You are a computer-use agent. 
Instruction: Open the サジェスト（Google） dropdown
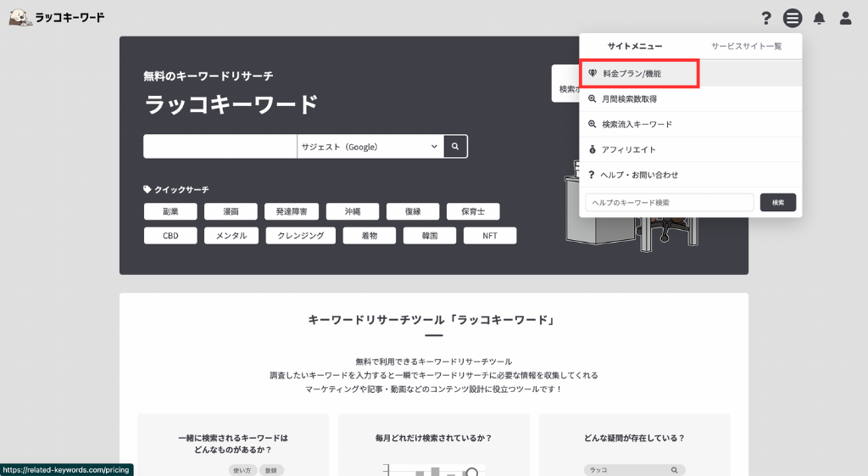(370, 146)
